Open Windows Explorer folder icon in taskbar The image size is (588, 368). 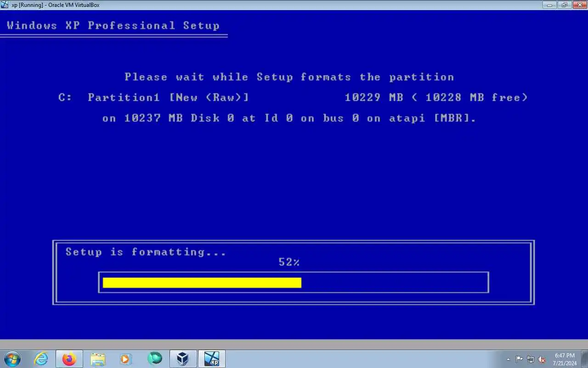coord(98,359)
